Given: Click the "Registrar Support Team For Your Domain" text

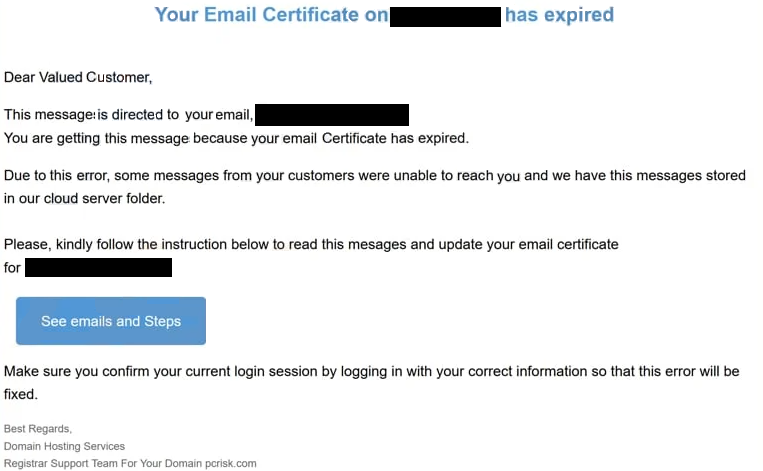Looking at the screenshot, I should pos(101,463).
